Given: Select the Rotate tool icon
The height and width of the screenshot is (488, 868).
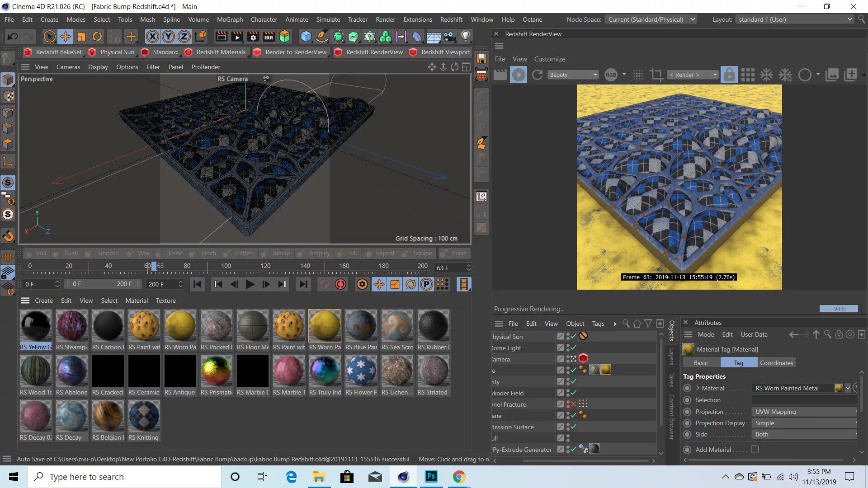Looking at the screenshot, I should coord(97,36).
